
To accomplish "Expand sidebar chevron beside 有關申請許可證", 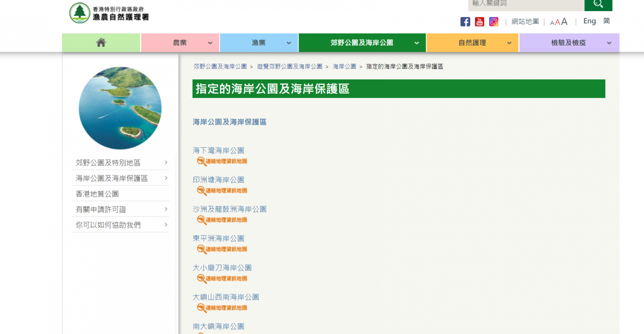I will tap(166, 209).
